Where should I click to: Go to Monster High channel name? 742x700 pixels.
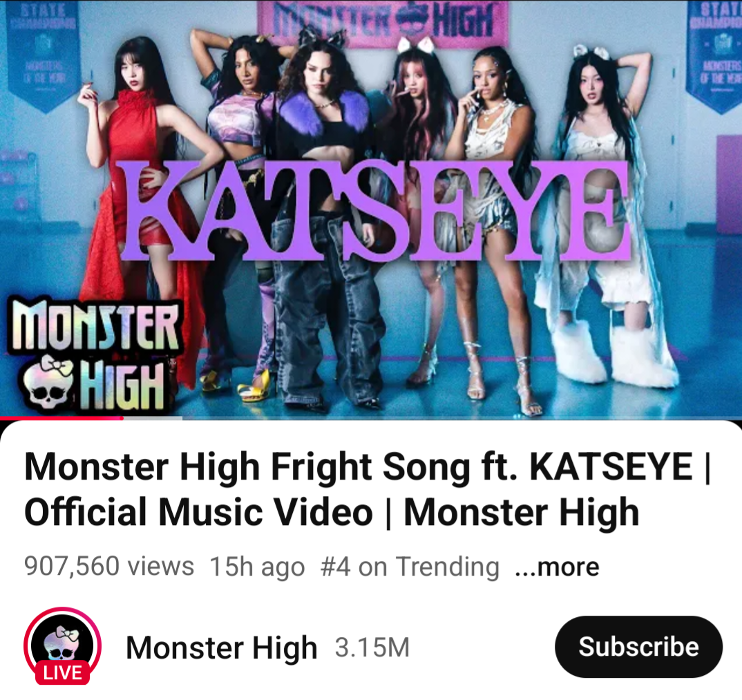[222, 647]
